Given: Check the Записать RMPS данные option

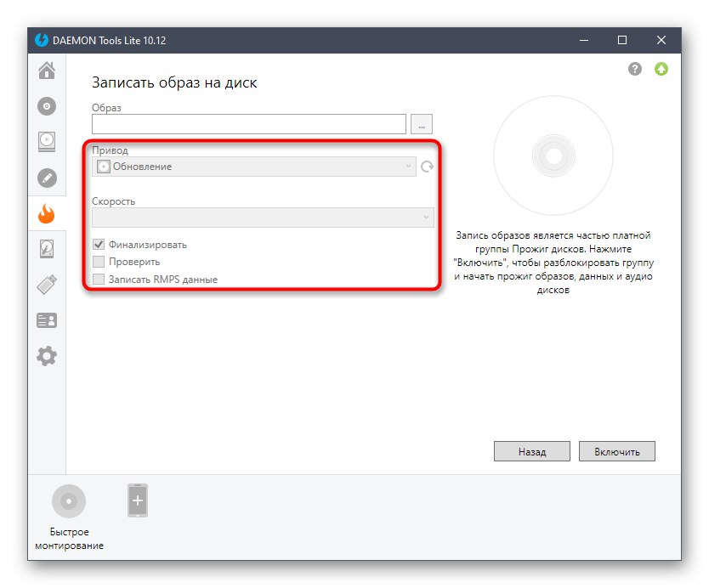Looking at the screenshot, I should (99, 279).
